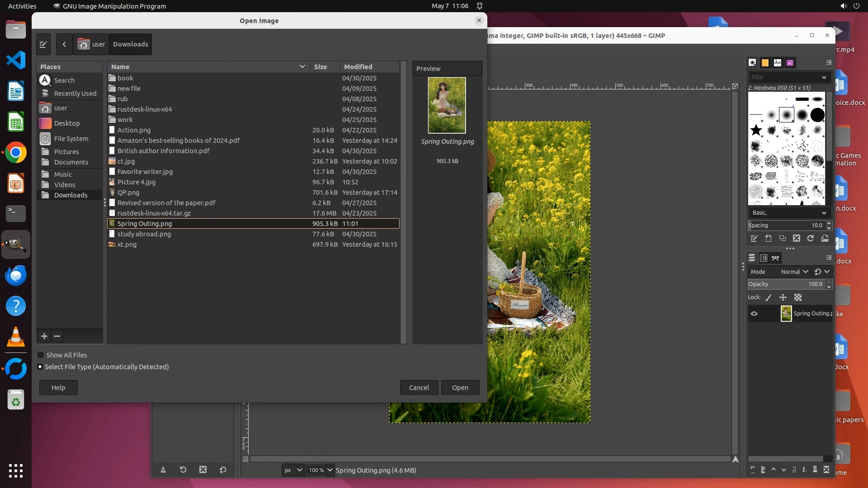Add a bookmark with the plus button
Screen dimensions: 868x488
[x=44, y=336]
